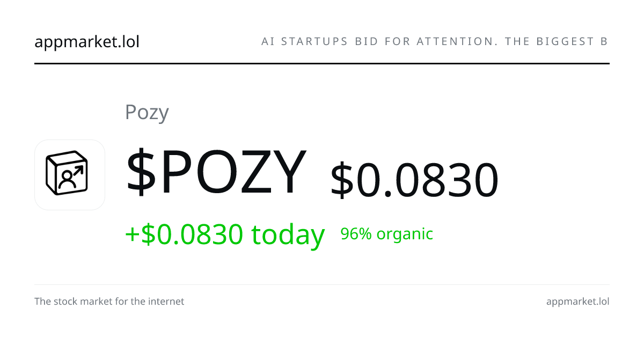Click the word 'today' in green

[288, 234]
